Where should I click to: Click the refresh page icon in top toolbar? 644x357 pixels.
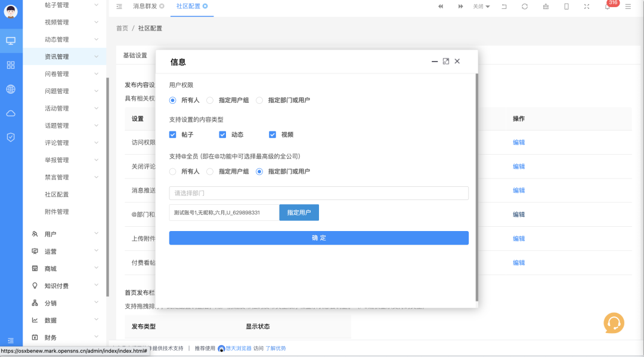[x=525, y=7]
